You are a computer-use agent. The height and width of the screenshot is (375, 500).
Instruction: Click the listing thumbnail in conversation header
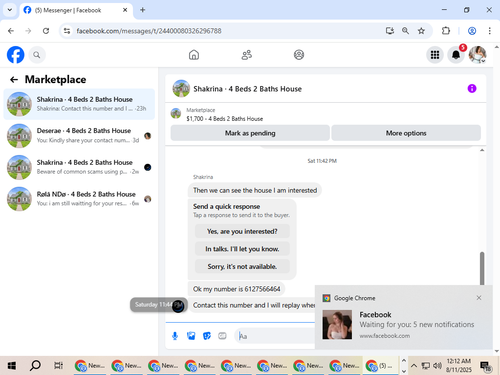(181, 88)
